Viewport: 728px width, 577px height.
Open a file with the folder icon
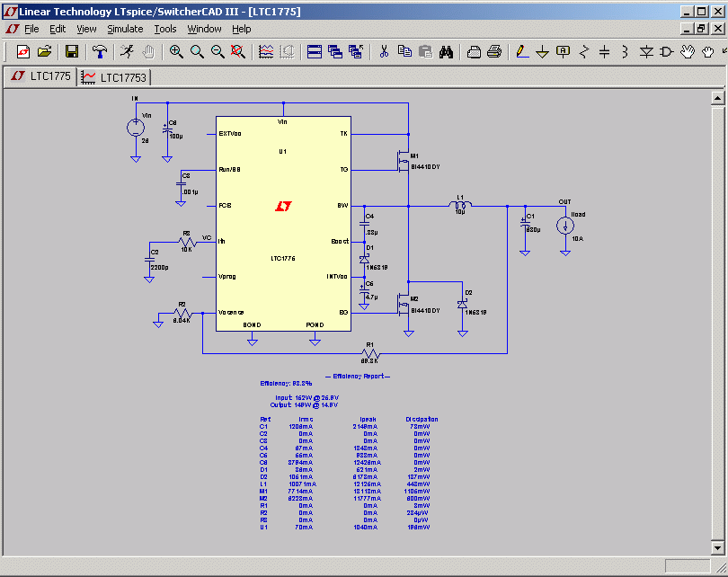click(x=44, y=51)
